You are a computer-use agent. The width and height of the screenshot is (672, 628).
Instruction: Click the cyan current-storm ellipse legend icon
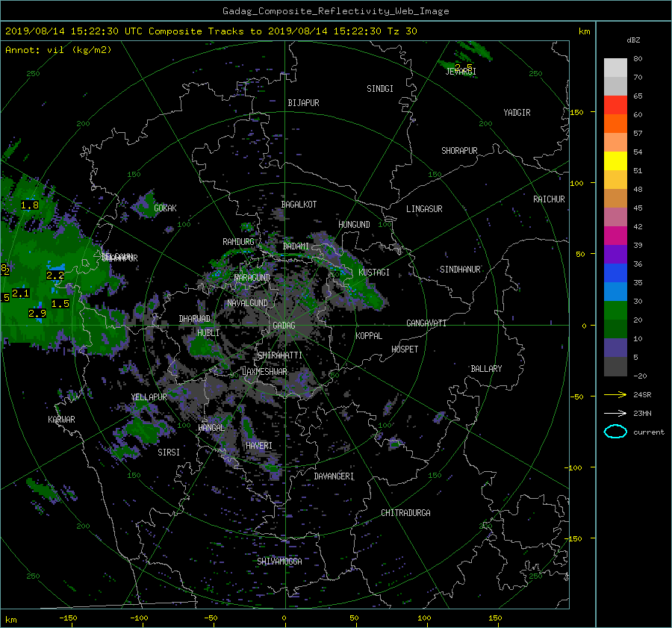tap(615, 432)
